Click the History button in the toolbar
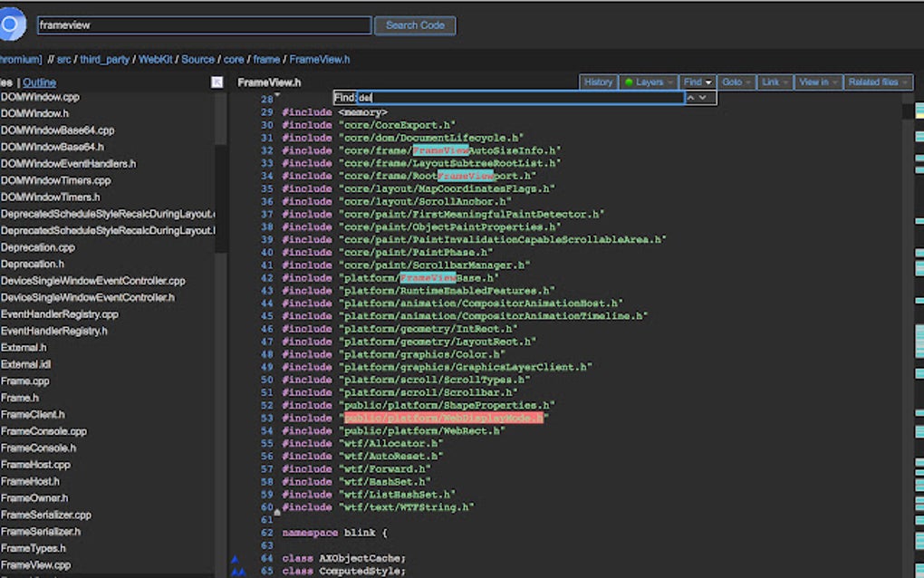This screenshot has width=924, height=578. coord(598,82)
